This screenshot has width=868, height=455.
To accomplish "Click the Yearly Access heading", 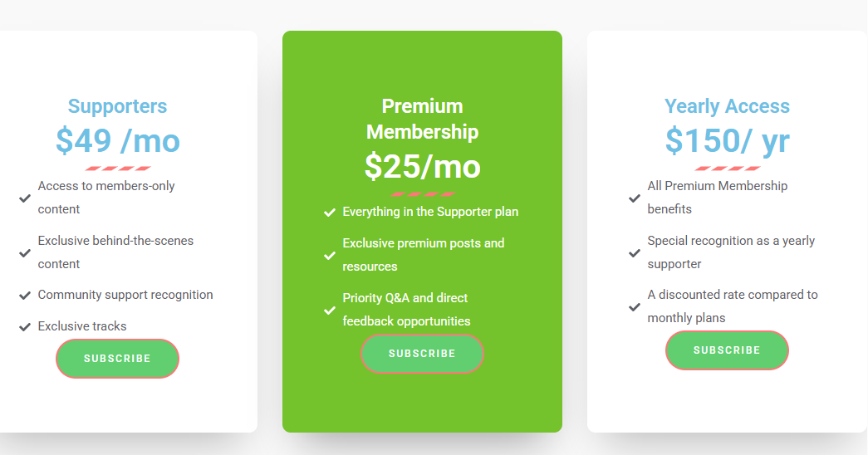I will 727,106.
